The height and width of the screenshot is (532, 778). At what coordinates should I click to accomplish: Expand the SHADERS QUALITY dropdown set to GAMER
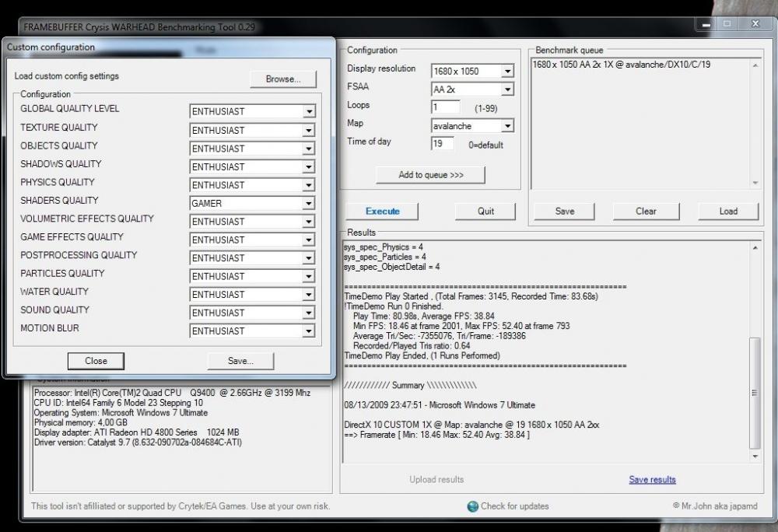click(252, 203)
